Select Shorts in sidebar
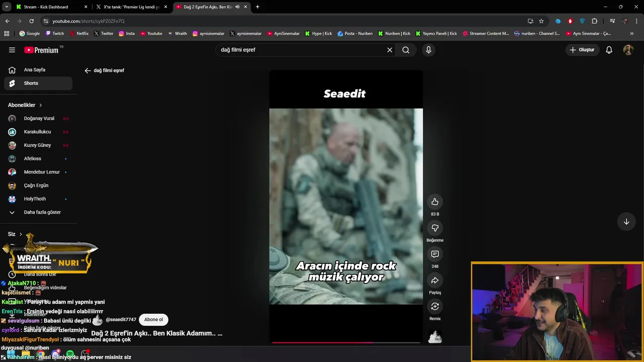Screen dimensions: 644x362 click(38, 83)
